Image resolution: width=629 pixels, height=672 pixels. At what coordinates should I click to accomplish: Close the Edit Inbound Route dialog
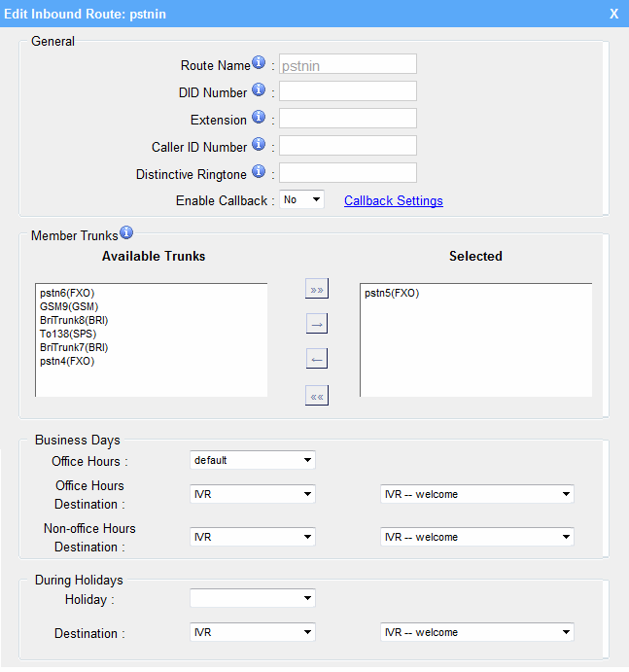tap(613, 14)
